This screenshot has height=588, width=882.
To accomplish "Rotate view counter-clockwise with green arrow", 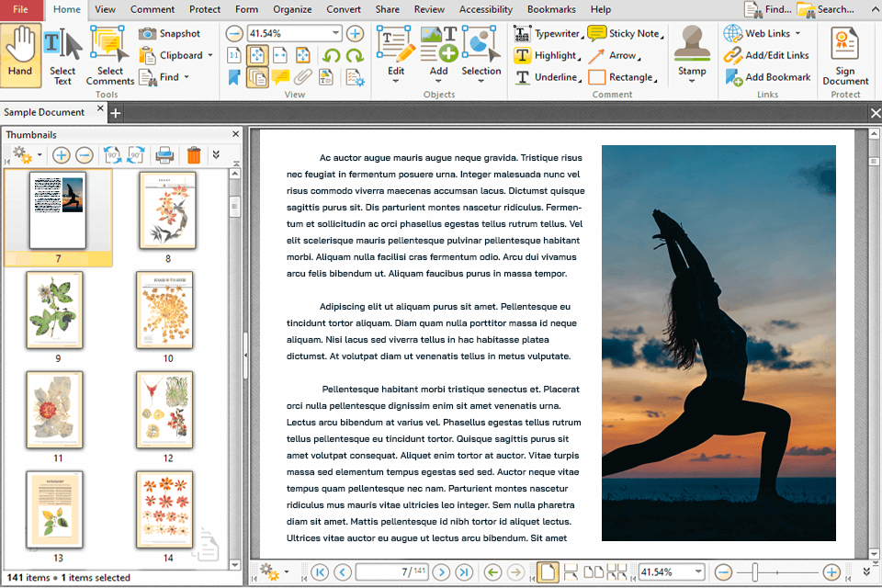I will point(332,55).
